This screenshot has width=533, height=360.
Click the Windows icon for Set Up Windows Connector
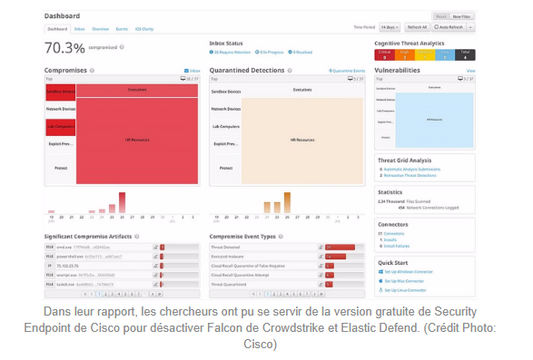click(381, 272)
